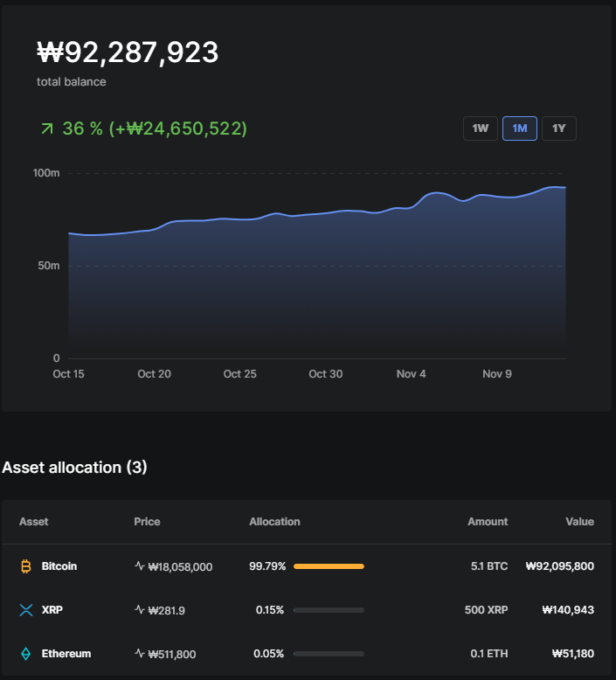Click the 50m y-axis label
The width and height of the screenshot is (616, 680).
49,266
